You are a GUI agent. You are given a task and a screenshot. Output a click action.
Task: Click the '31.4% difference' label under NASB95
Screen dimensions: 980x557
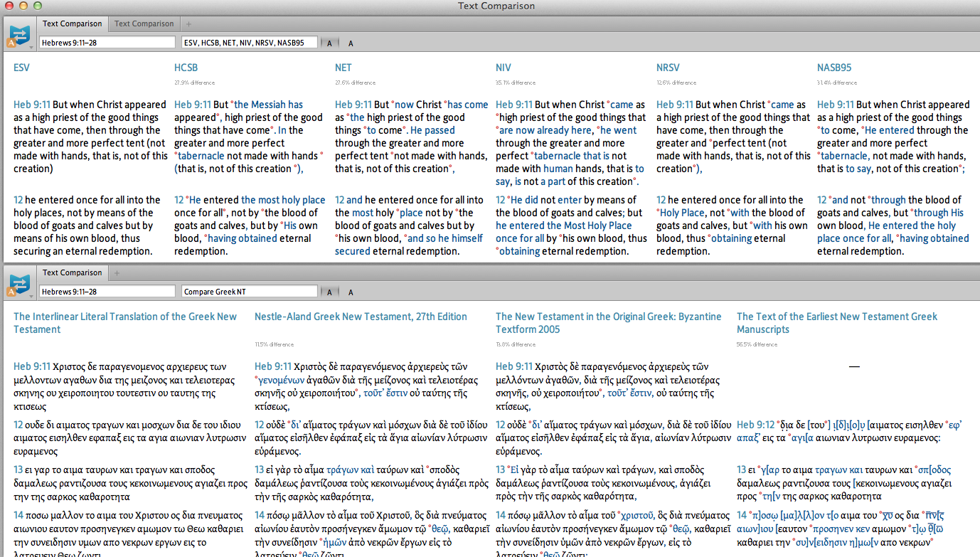click(837, 83)
